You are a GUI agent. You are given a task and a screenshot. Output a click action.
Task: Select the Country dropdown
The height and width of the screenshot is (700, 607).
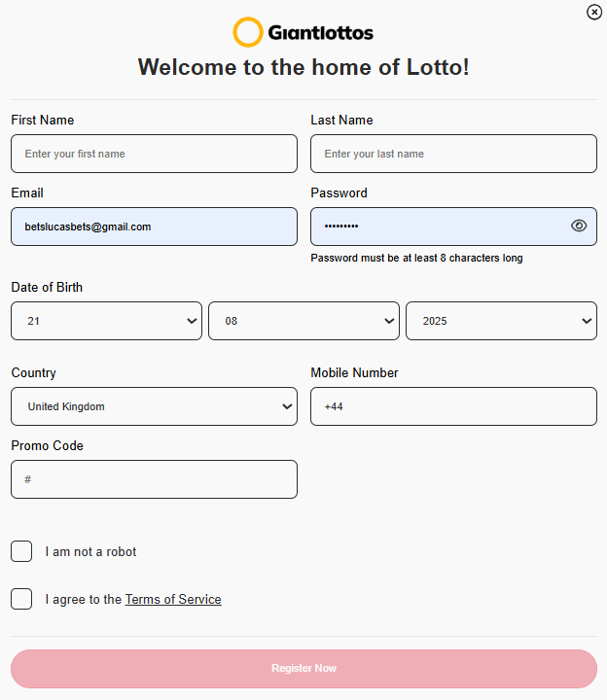154,406
